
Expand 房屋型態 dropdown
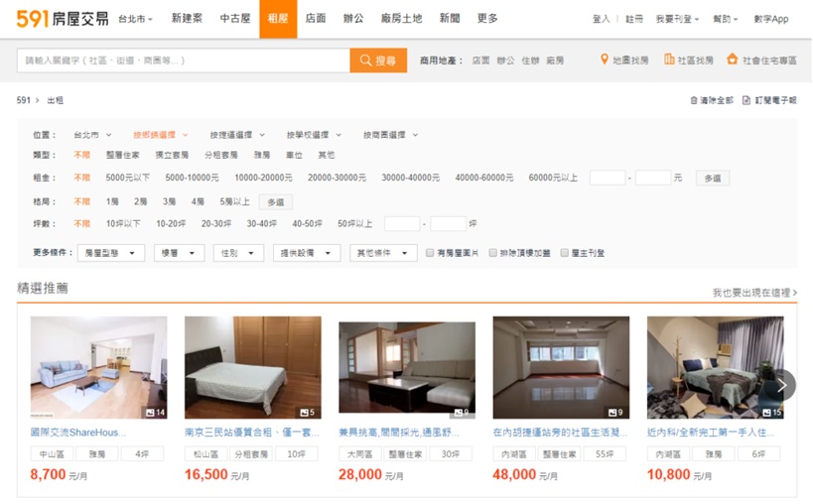click(114, 254)
